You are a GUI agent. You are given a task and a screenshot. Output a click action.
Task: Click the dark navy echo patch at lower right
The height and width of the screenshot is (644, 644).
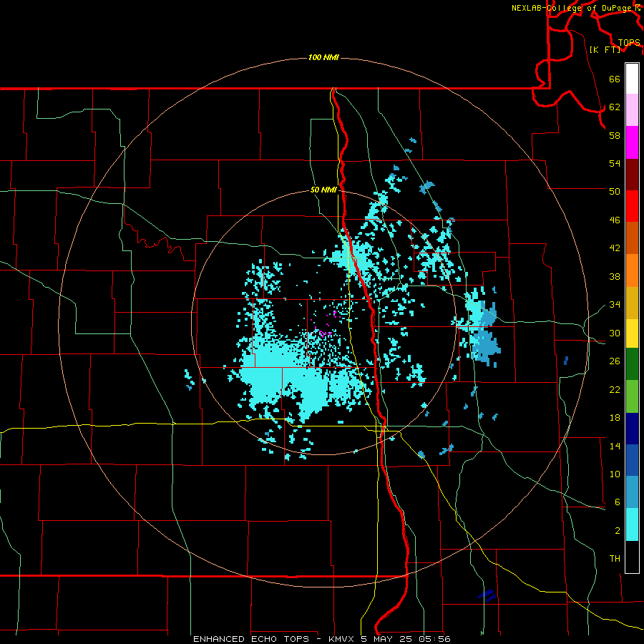487,595
